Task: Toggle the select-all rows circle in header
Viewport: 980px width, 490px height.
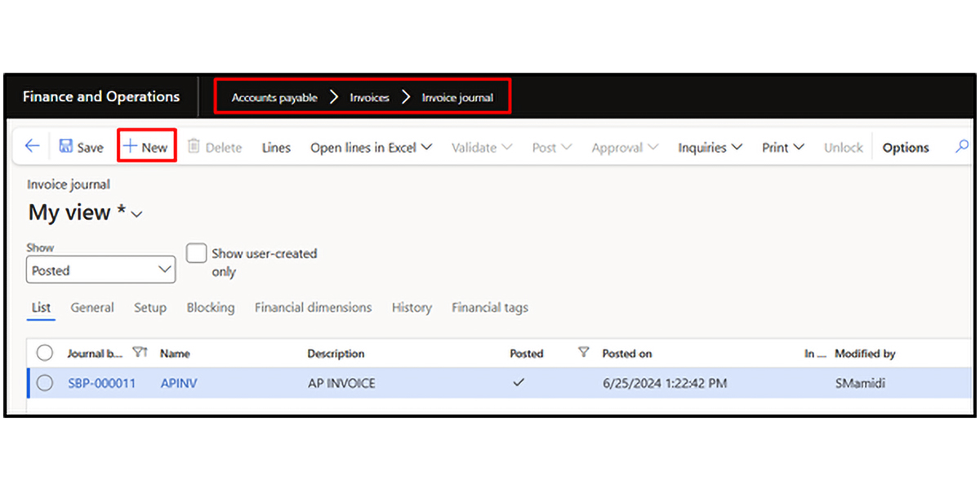Action: tap(45, 353)
